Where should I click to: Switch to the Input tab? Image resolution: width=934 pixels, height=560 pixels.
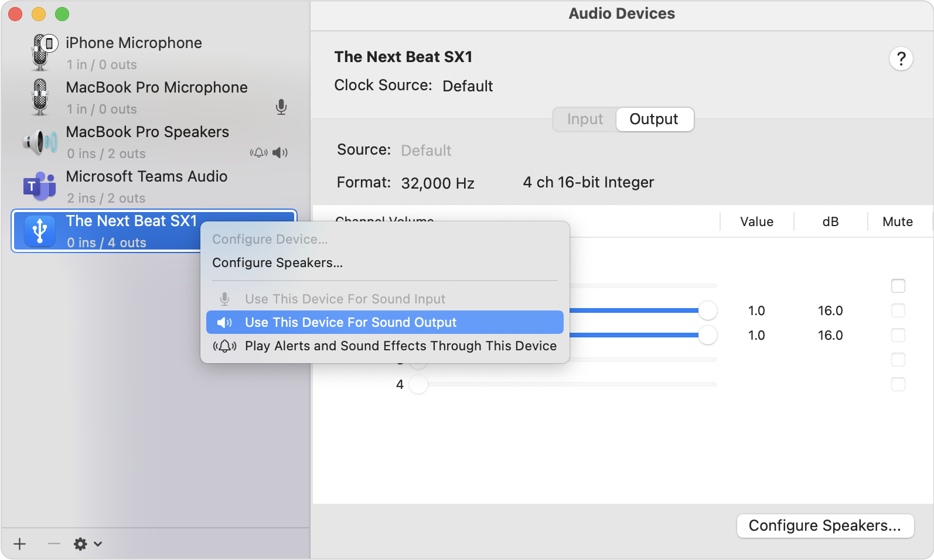[585, 119]
